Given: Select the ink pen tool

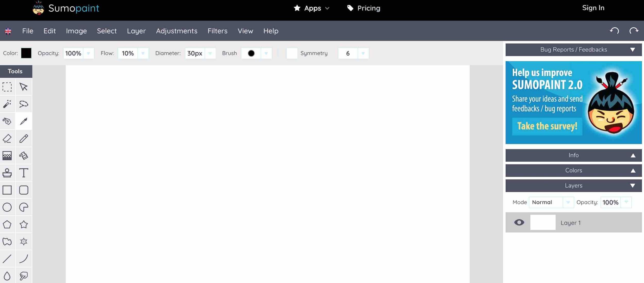Looking at the screenshot, I should [7, 121].
